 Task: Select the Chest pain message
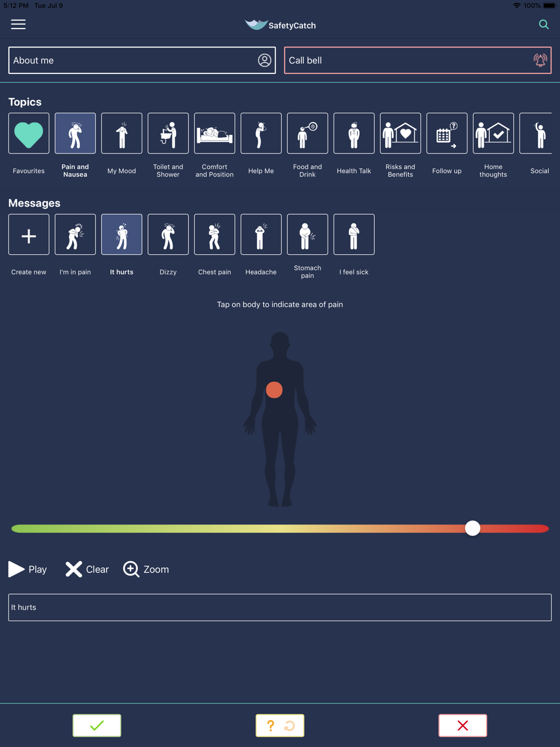tap(214, 235)
